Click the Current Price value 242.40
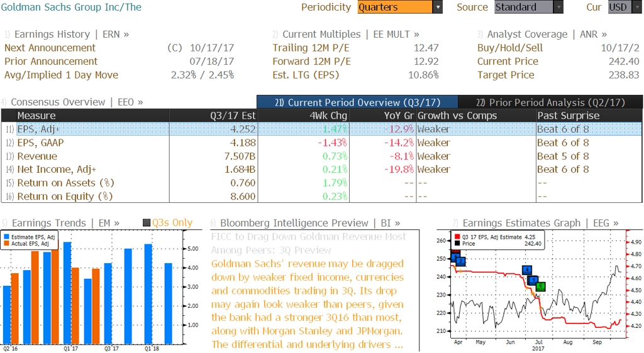The image size is (644, 353). click(624, 62)
